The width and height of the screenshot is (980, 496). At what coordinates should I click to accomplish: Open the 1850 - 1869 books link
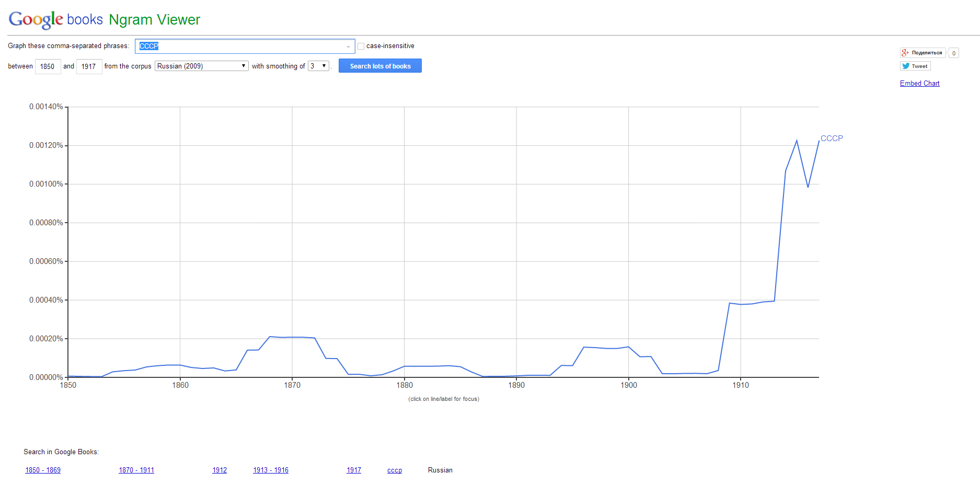click(x=43, y=470)
